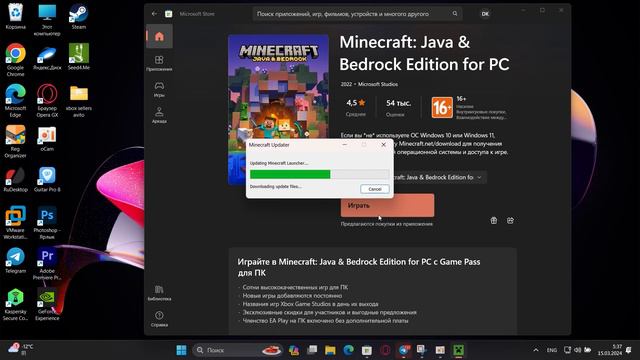Select the Google Chrome desktop shortcut
Image resolution: width=640 pixels, height=360 pixels.
click(x=16, y=60)
